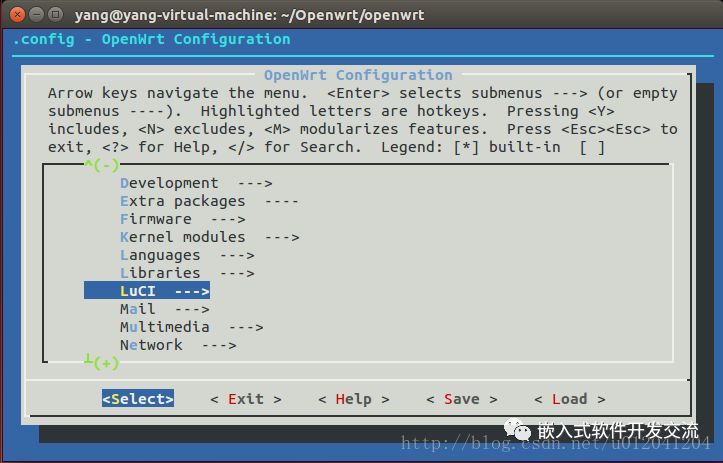The width and height of the screenshot is (723, 463).
Task: Click the 'OpenWrt Configuration' dialog title
Action: [x=358, y=75]
